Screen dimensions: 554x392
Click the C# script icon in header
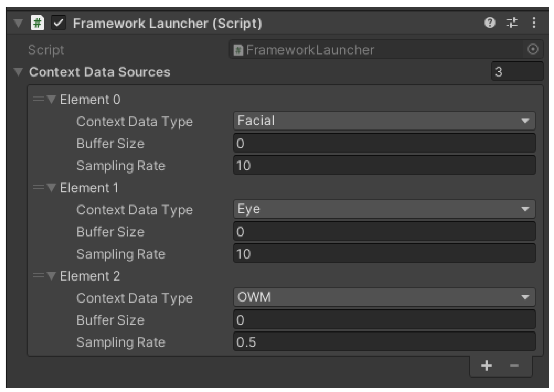coord(38,23)
